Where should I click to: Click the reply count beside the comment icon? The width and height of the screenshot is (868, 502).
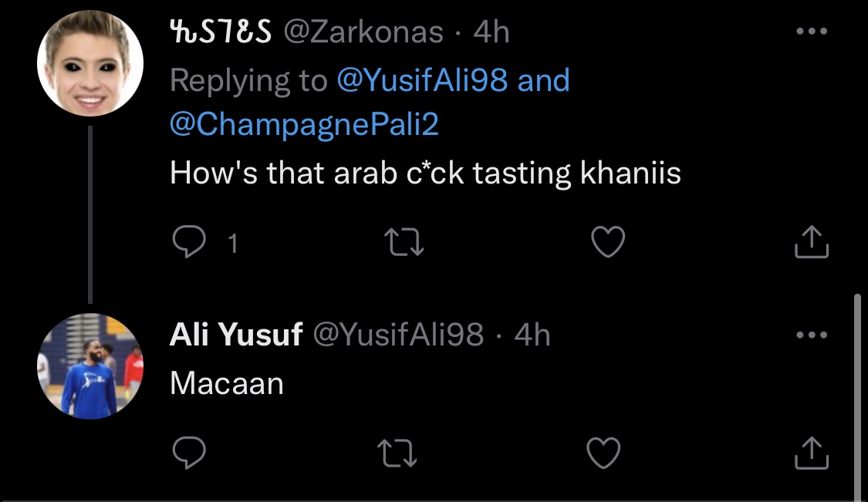click(x=234, y=244)
